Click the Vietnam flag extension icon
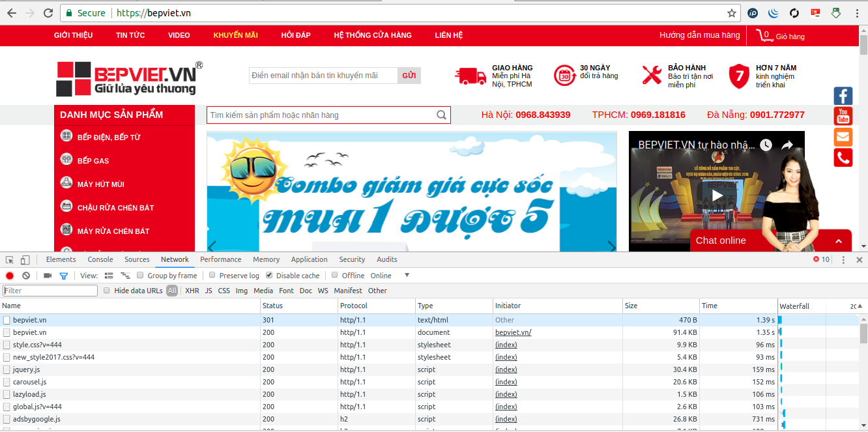The width and height of the screenshot is (868, 432). point(815,13)
